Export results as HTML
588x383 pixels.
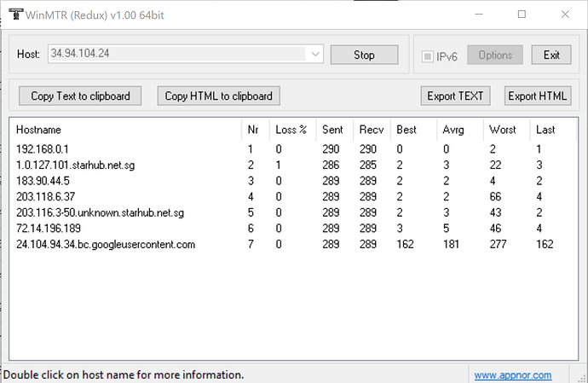[537, 96]
